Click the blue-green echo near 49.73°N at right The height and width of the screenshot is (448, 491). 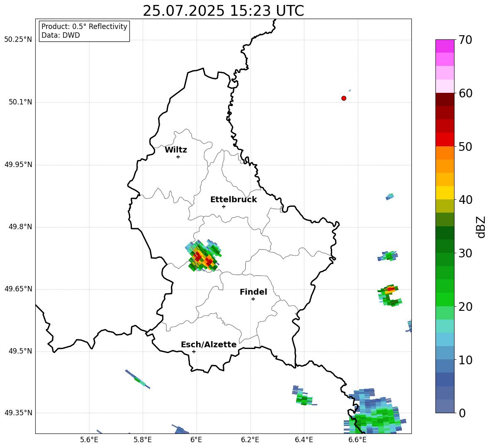(x=388, y=256)
